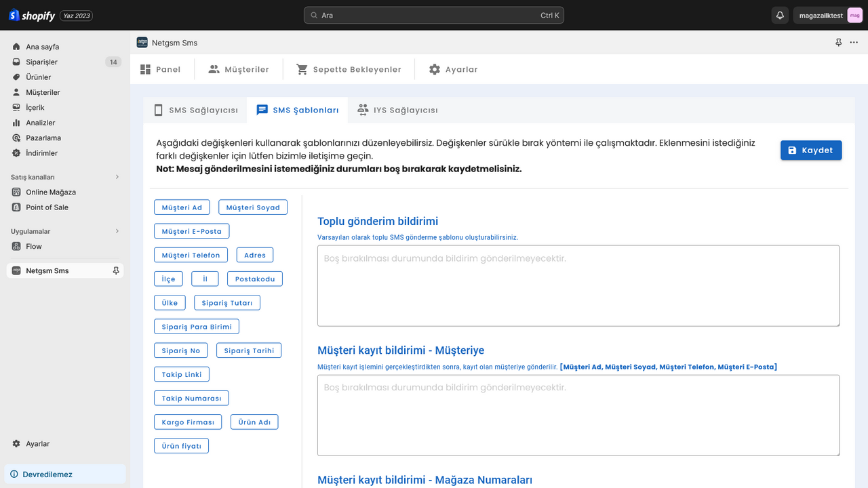This screenshot has height=488, width=868.
Task: Open the Panel menu item
Action: [161, 69]
